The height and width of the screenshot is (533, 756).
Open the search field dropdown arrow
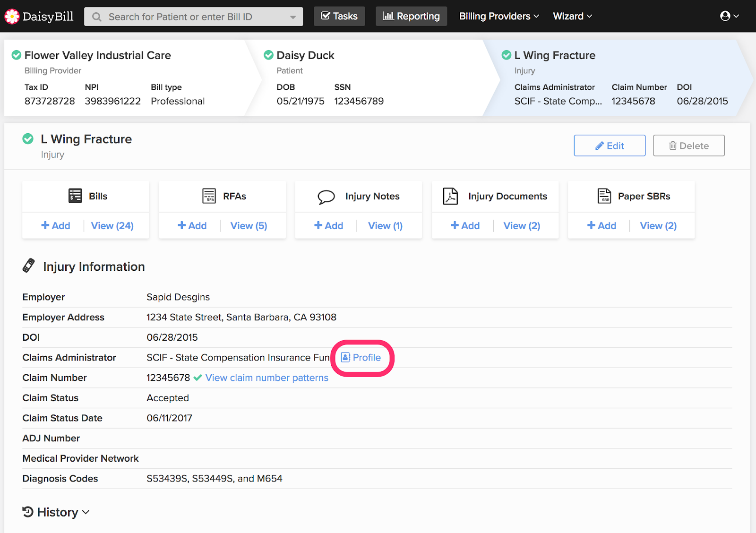click(293, 17)
